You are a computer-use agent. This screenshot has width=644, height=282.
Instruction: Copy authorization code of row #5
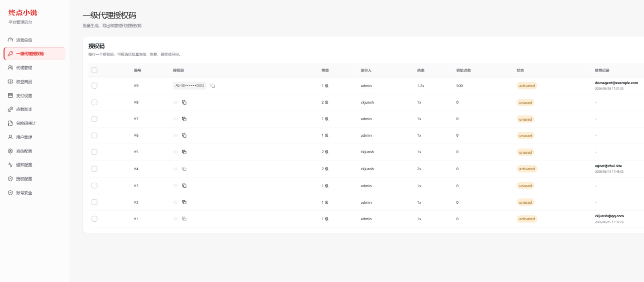point(184,152)
